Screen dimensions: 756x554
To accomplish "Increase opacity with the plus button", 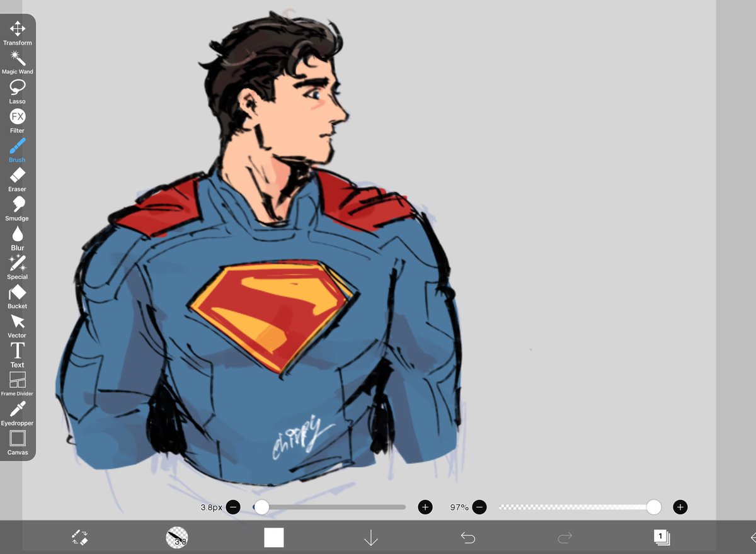I will click(680, 507).
